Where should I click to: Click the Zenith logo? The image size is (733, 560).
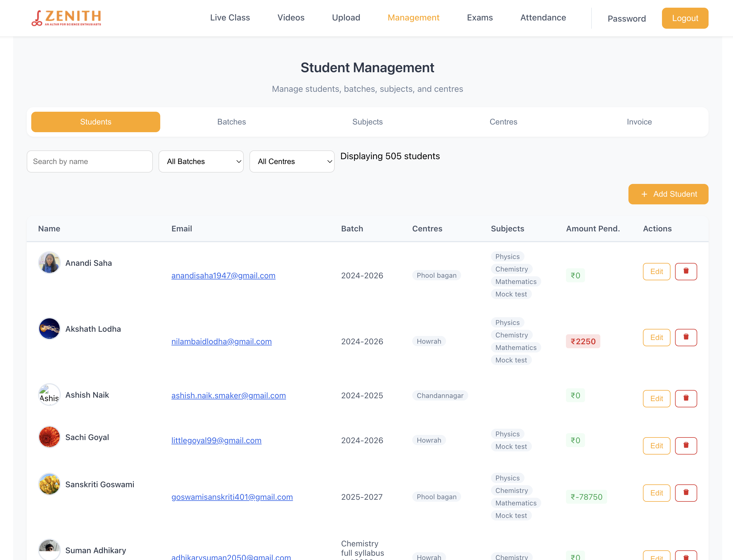point(66,18)
